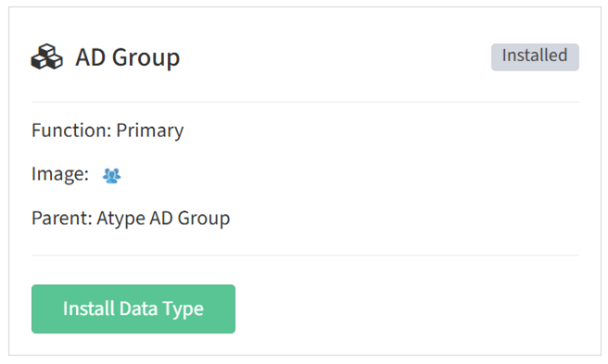Click the stacked cubes data type icon
Image resolution: width=608 pixels, height=364 pixels.
[47, 57]
